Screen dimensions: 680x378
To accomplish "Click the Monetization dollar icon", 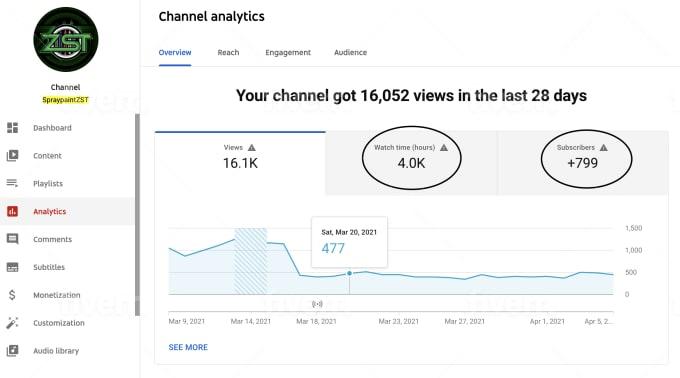I will pos(12,295).
